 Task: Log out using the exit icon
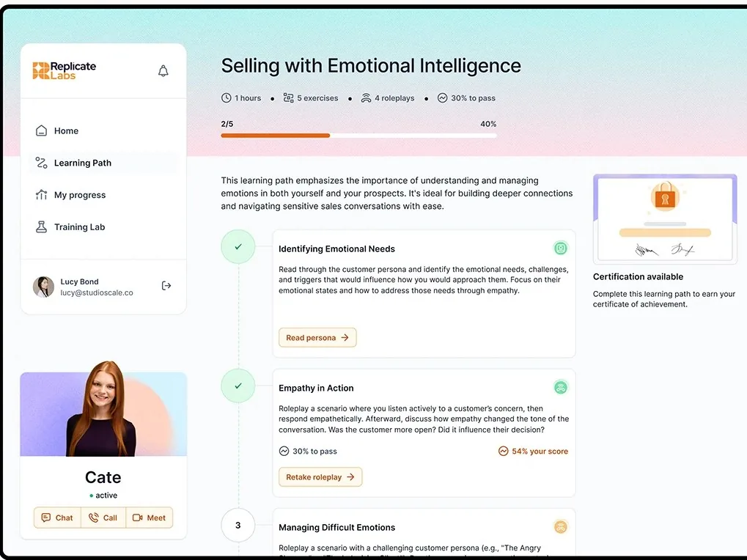pyautogui.click(x=166, y=286)
